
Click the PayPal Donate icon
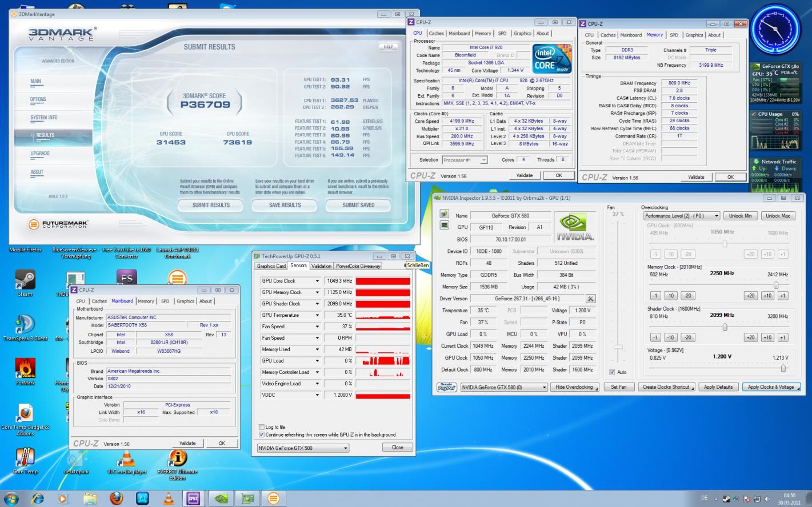(x=446, y=387)
